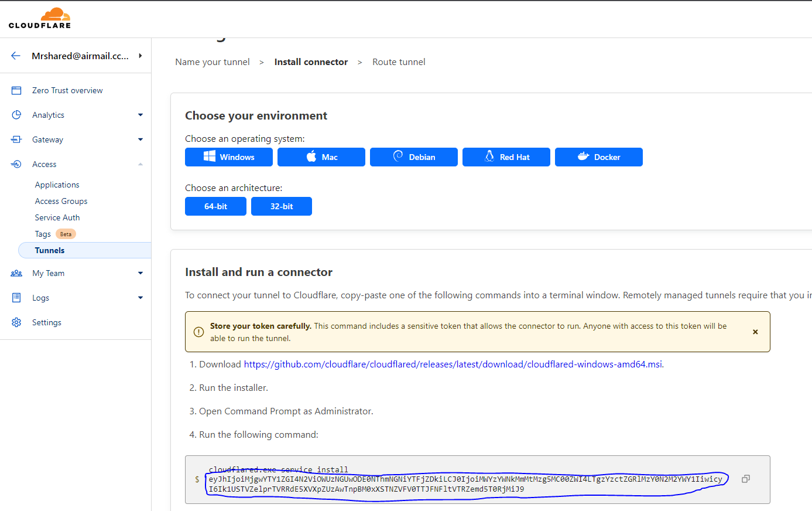Click the back arrow in sidebar
This screenshot has height=511, width=812.
click(16, 56)
